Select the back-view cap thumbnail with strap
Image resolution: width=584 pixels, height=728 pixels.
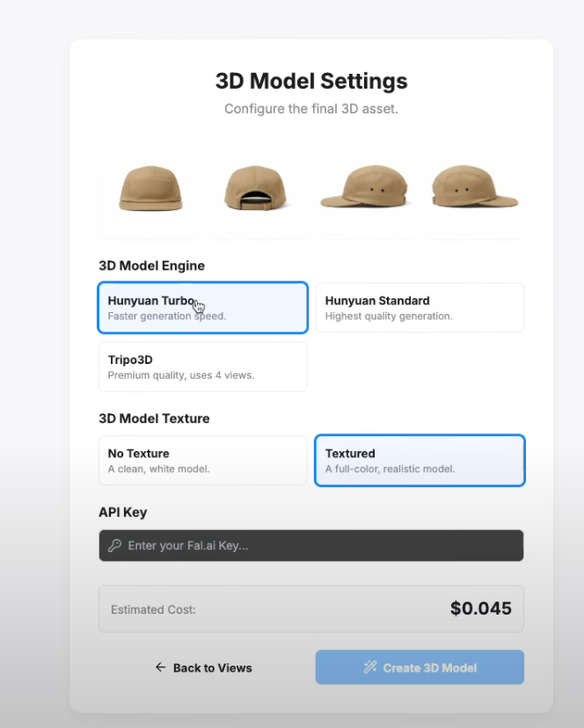pyautogui.click(x=255, y=187)
